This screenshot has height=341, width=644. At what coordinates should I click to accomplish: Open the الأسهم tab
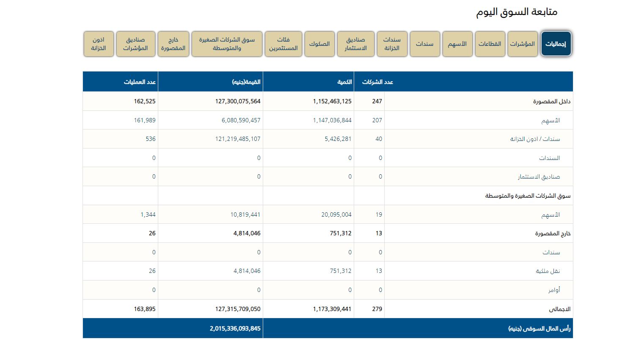(457, 44)
